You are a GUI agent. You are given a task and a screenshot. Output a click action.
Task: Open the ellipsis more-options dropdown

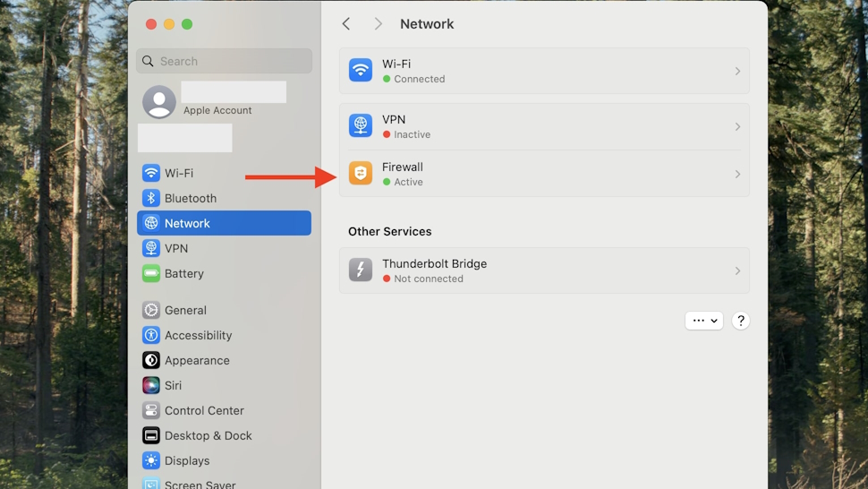pos(704,321)
